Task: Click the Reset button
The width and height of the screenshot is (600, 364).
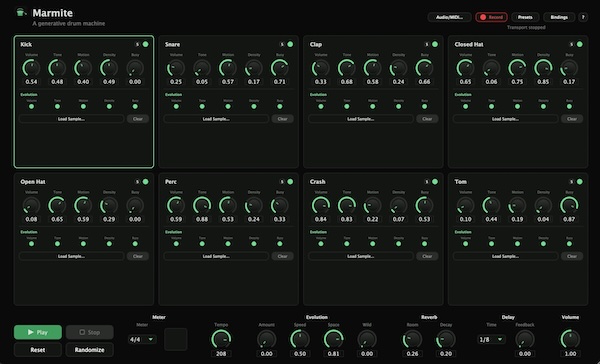Action: 38,350
